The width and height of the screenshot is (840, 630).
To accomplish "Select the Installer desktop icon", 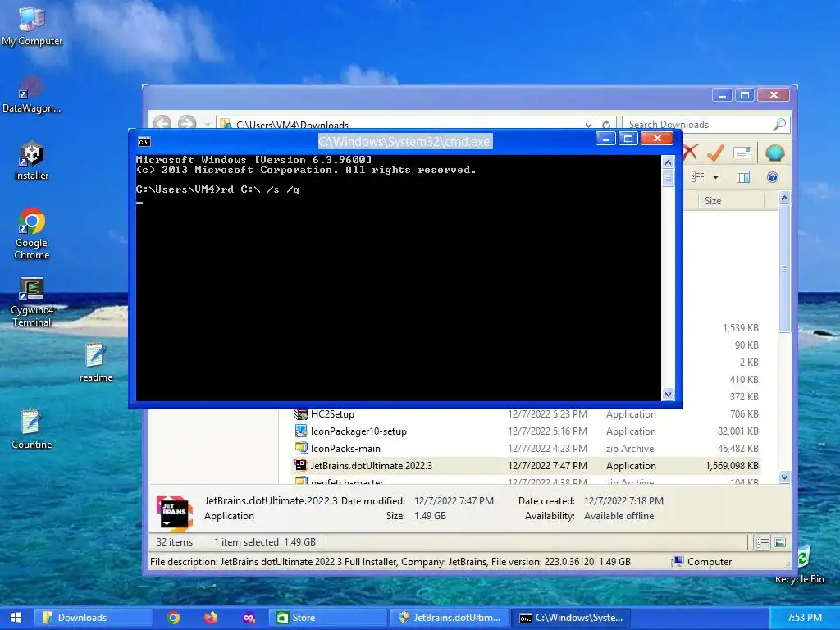I will coord(32,161).
